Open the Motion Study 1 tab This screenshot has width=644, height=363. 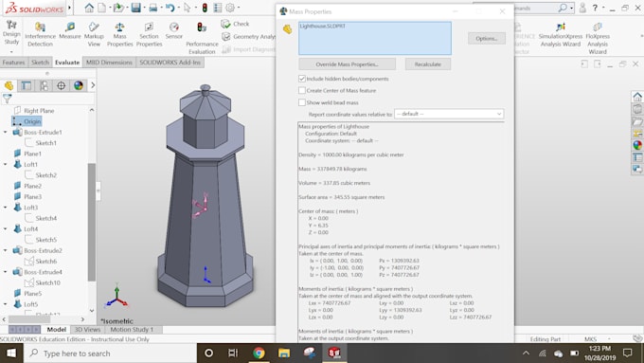point(132,329)
